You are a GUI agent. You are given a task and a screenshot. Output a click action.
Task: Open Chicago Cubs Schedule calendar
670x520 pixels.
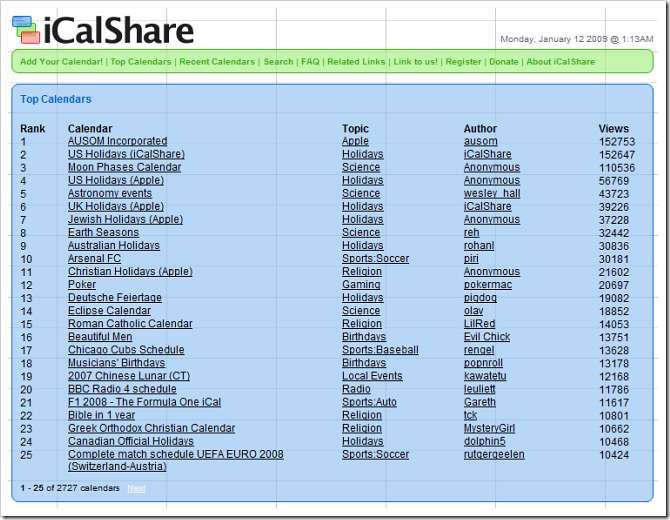[x=126, y=350]
